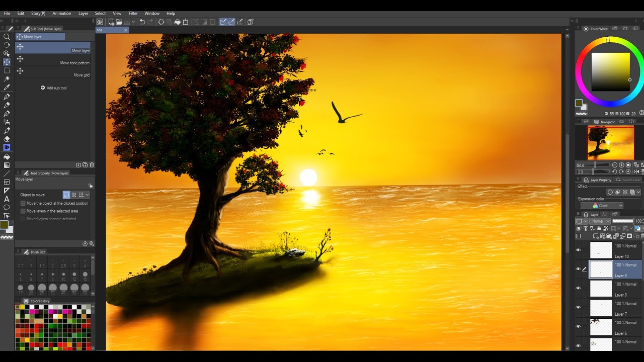Click the Scale/Rotate transform icon

pos(186,22)
